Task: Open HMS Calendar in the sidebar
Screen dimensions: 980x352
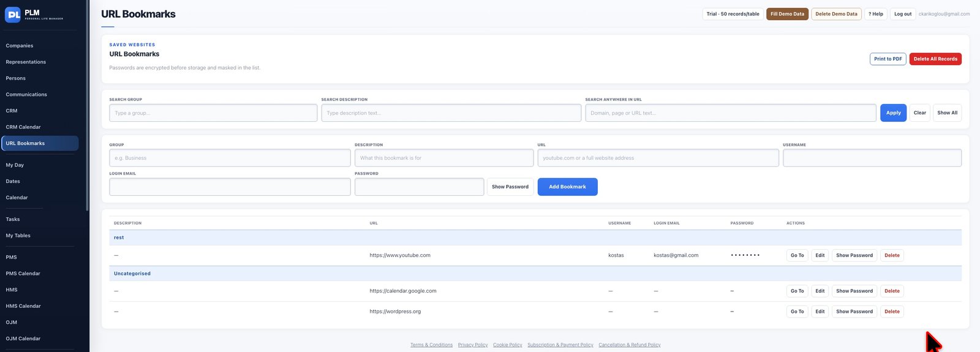Action: coord(23,306)
